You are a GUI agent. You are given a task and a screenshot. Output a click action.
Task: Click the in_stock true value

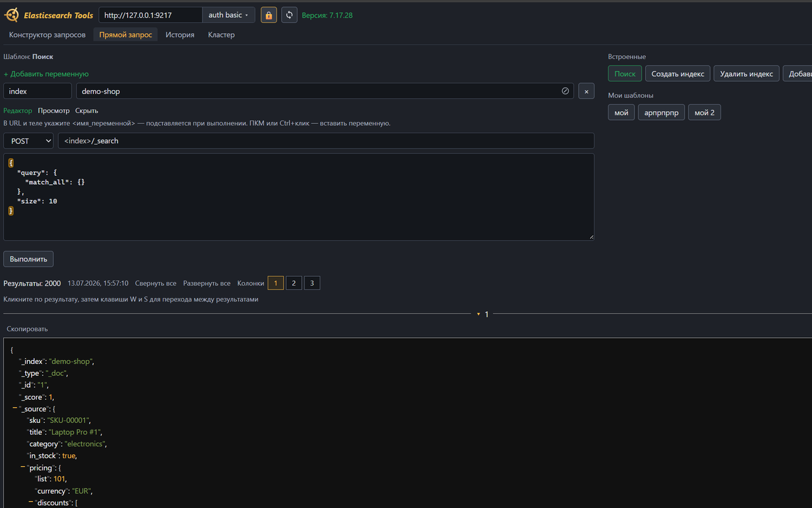coord(69,456)
